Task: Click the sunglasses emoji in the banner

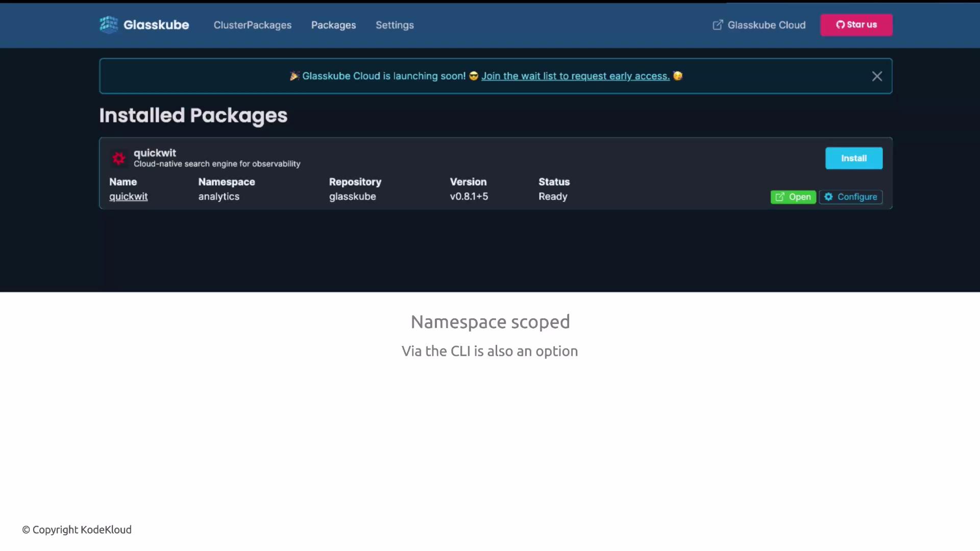Action: 474,76
